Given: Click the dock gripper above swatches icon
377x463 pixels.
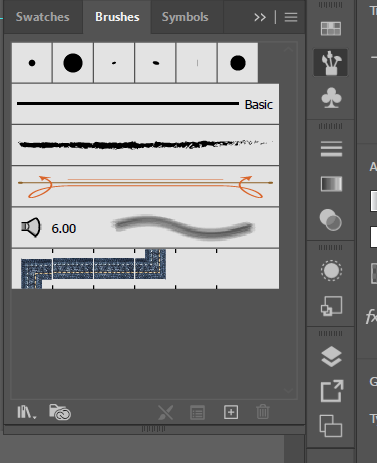Looking at the screenshot, I should (x=330, y=5).
